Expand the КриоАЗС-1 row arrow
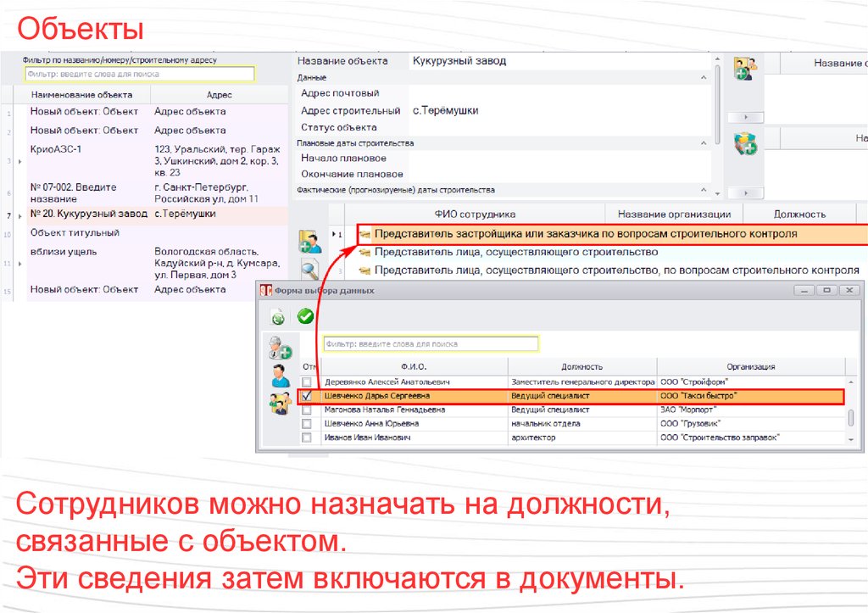Screen dimensions: 868x613 click(x=19, y=161)
